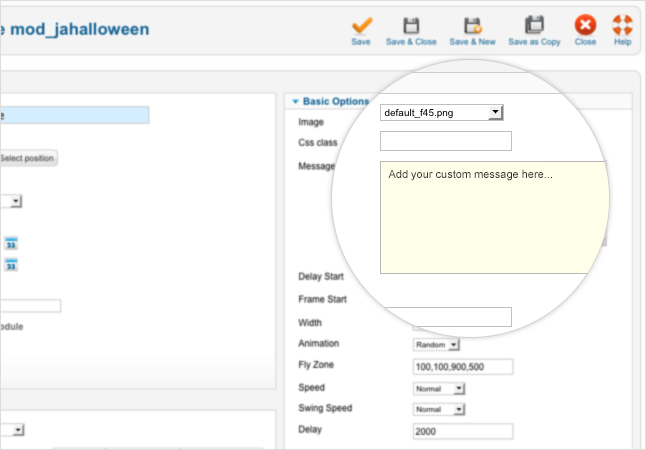Click the blue highlighted title field
The width and height of the screenshot is (646, 450).
tap(75, 115)
